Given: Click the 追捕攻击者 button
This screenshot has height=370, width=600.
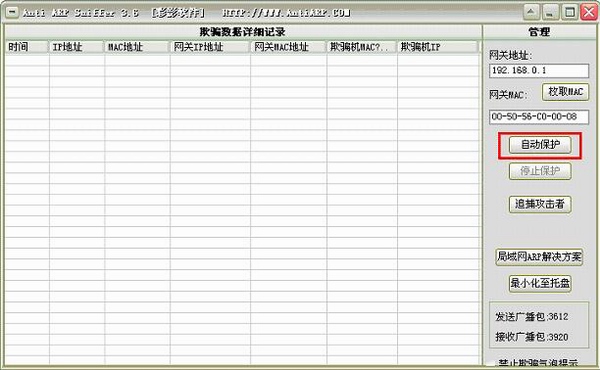Looking at the screenshot, I should (540, 204).
